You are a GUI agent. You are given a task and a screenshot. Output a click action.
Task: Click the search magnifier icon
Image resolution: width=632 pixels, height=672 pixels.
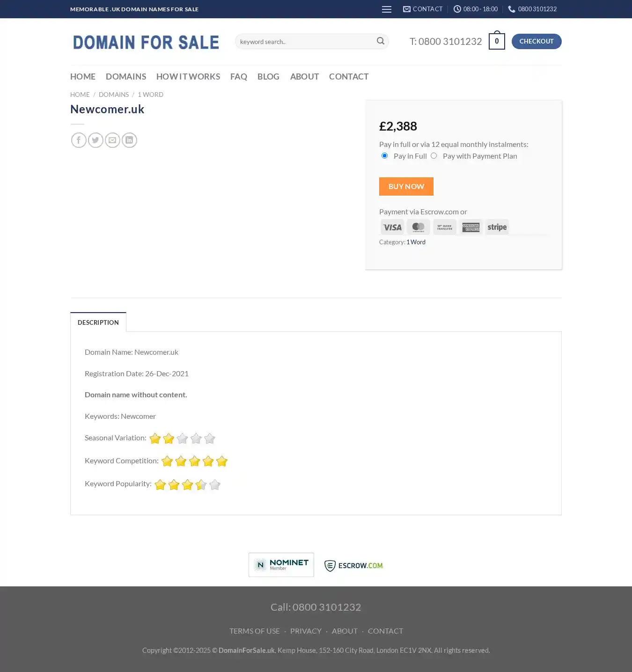point(381,41)
